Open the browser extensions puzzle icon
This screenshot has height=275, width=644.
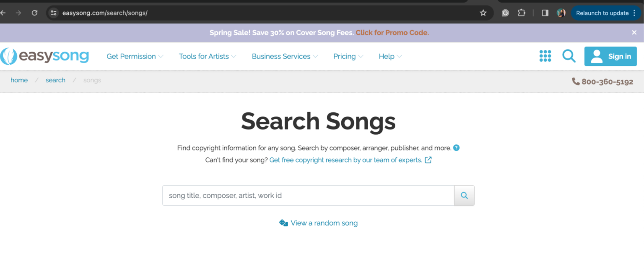click(521, 13)
